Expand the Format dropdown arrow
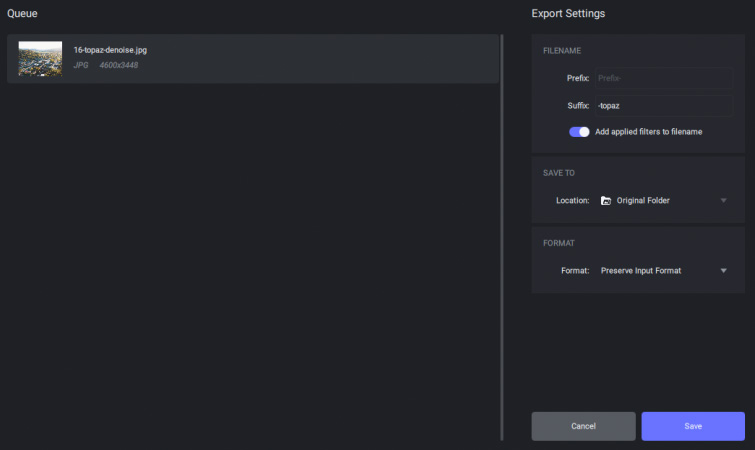The height and width of the screenshot is (450, 755). [723, 271]
